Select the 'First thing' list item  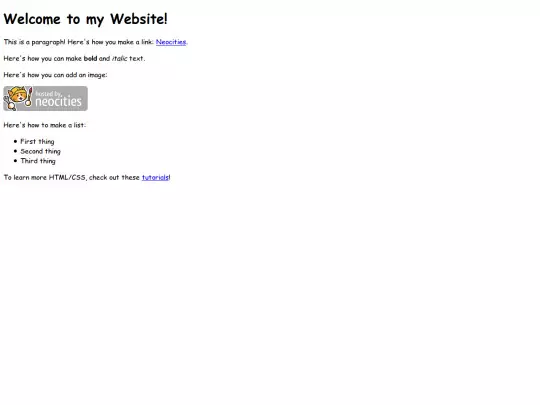click(x=37, y=142)
